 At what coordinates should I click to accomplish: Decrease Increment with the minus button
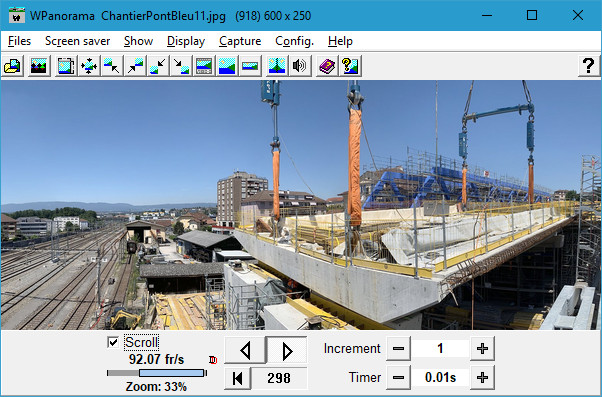tap(399, 349)
